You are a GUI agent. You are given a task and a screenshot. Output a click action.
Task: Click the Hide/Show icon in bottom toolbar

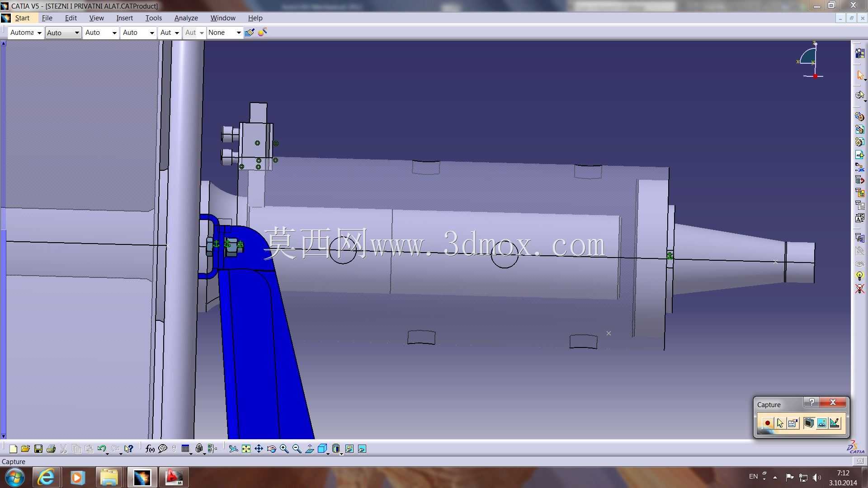[349, 449]
